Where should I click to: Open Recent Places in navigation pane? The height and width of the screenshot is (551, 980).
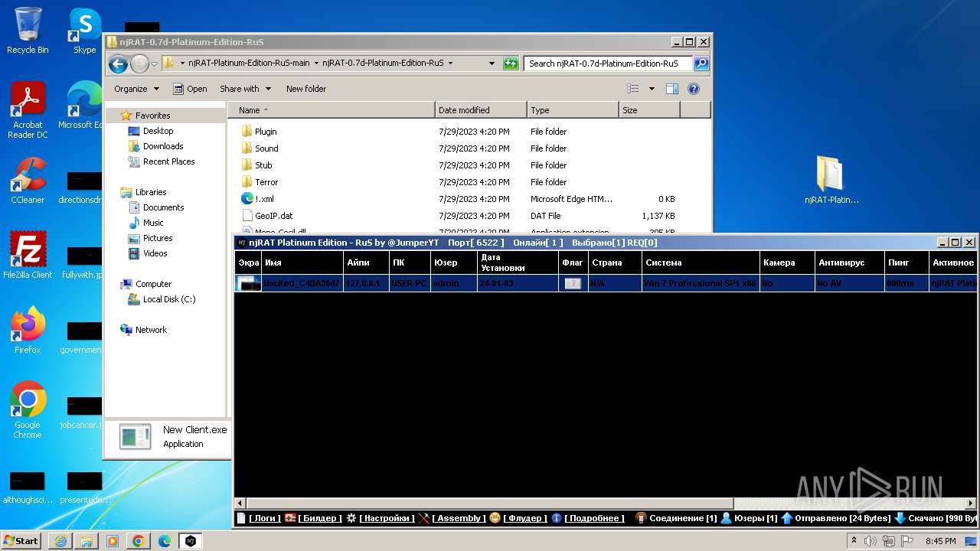click(168, 161)
